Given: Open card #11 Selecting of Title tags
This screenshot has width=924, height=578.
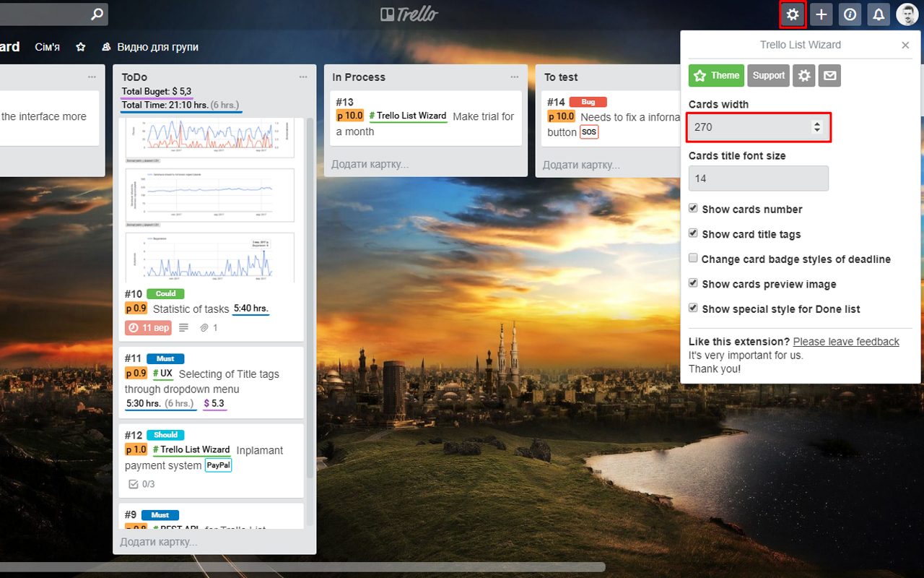Looking at the screenshot, I should click(x=211, y=382).
